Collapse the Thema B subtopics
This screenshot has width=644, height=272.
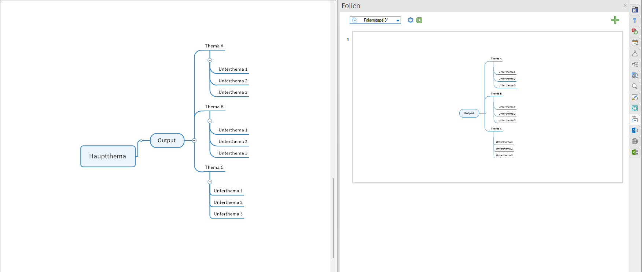coord(210,121)
